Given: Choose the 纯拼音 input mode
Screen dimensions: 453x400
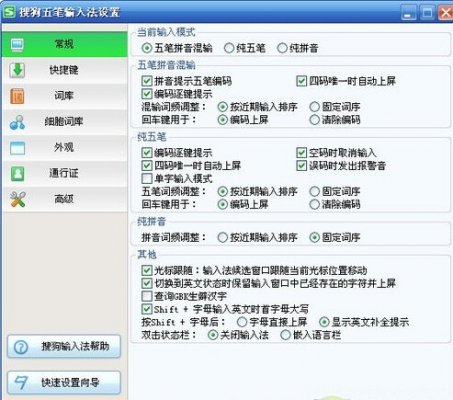Looking at the screenshot, I should click(x=282, y=48).
